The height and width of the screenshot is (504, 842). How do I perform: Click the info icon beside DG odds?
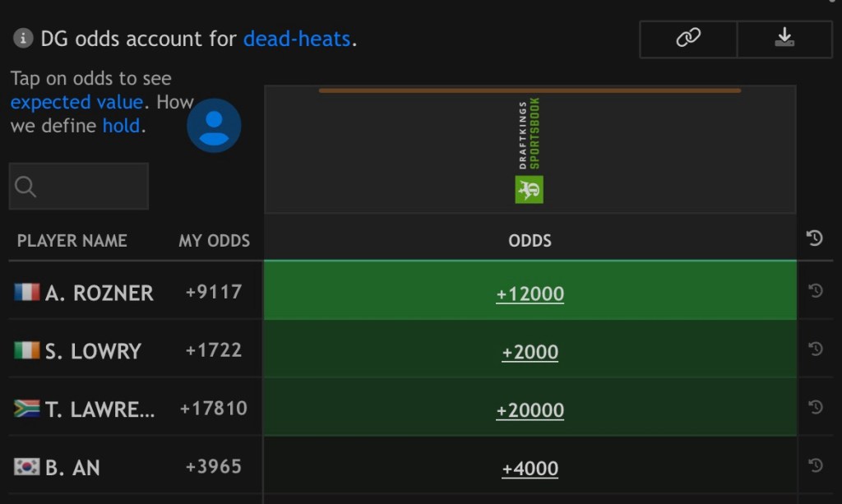coord(24,38)
